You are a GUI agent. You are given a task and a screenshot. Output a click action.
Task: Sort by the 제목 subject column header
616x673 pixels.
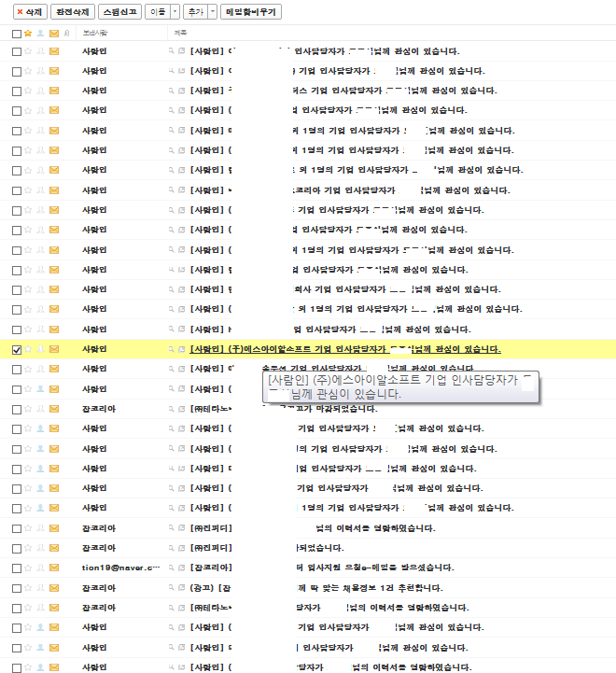pyautogui.click(x=180, y=33)
